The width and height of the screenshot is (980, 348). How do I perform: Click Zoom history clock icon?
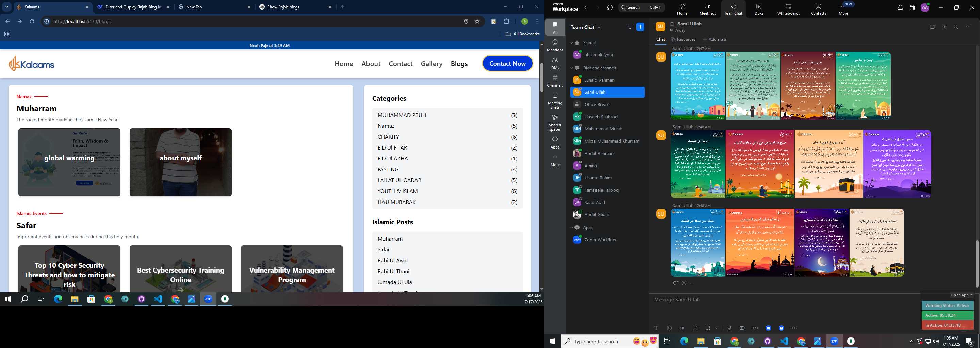610,7
